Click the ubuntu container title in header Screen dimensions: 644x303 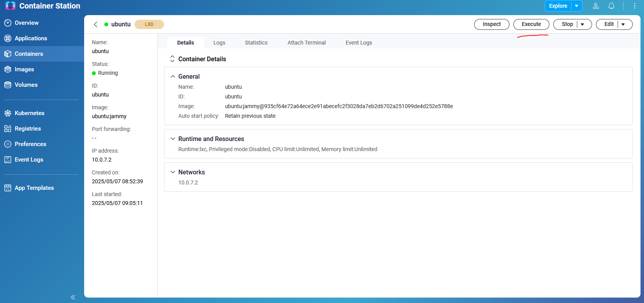[x=121, y=24]
